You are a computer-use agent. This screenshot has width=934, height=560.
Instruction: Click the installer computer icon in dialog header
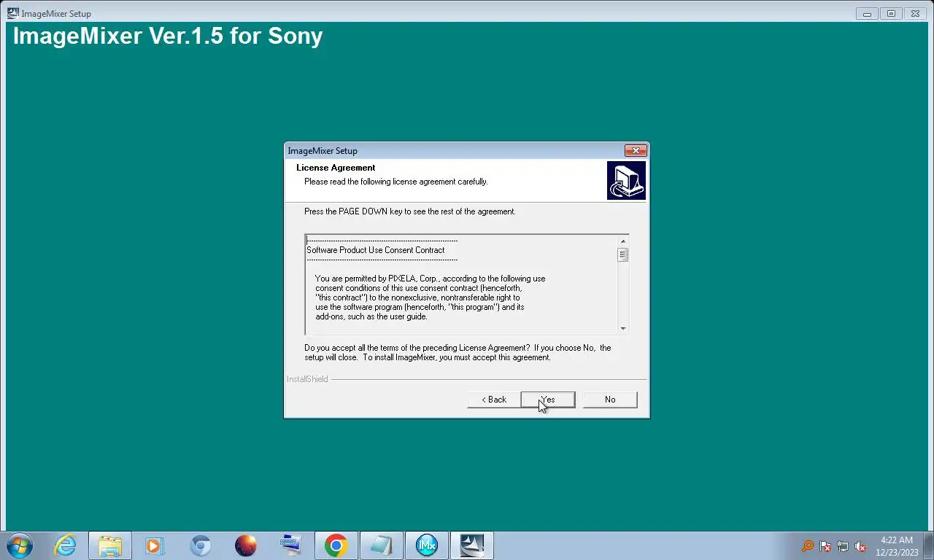[x=626, y=180]
